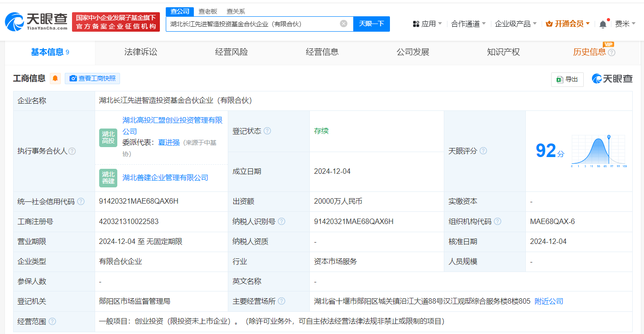644x334 pixels.
Task: Click the 核准日期 value 2024-12-04
Action: pyautogui.click(x=548, y=242)
